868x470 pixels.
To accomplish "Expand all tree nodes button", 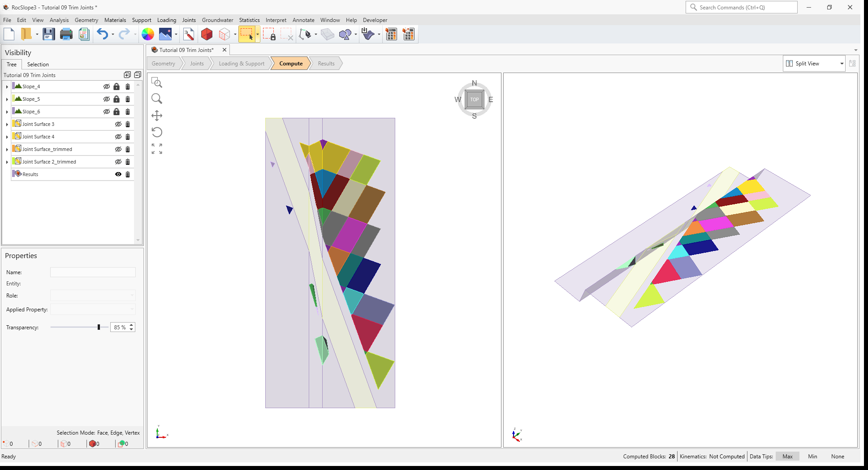I will tap(127, 75).
